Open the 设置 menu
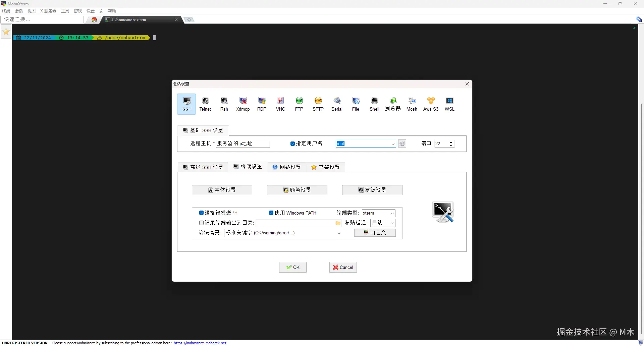Image resolution: width=644 pixels, height=346 pixels. (91, 11)
